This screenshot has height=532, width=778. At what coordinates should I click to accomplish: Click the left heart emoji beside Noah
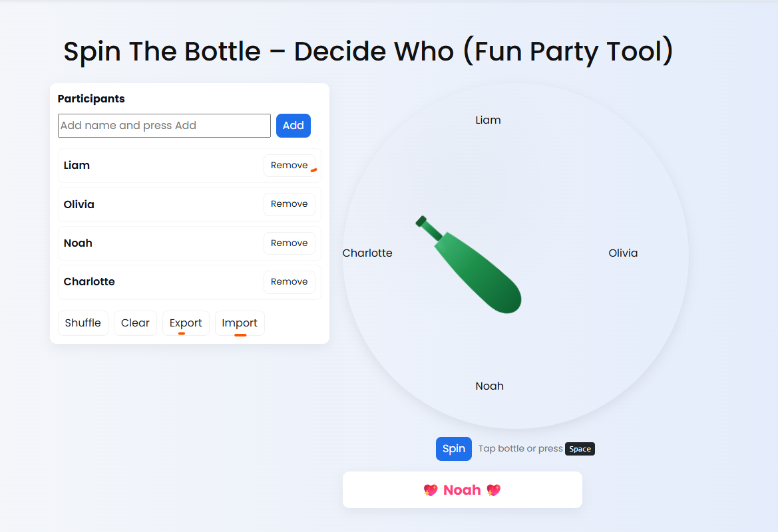[431, 490]
